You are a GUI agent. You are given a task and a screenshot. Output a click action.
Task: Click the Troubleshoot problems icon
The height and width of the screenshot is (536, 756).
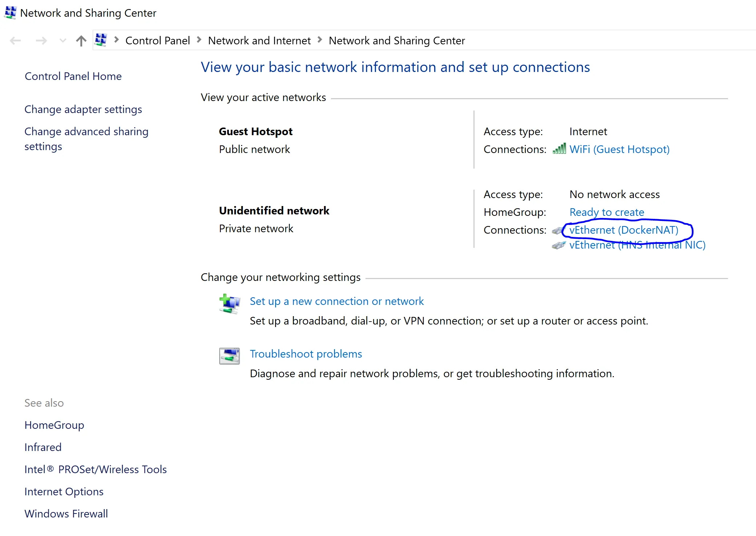point(229,356)
